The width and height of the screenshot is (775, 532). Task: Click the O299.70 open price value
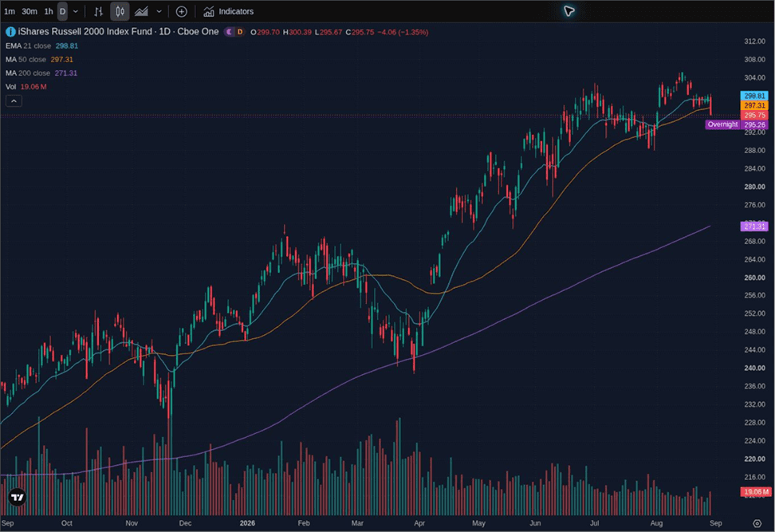[265, 32]
